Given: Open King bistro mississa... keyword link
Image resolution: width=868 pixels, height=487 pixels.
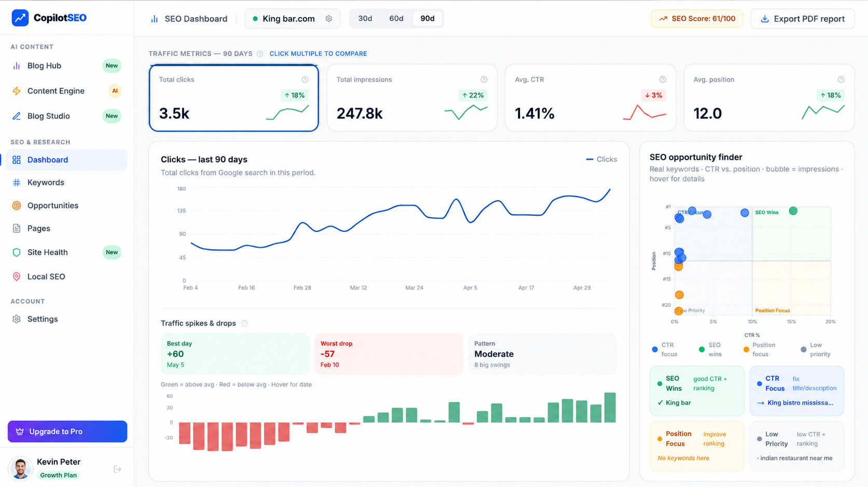Looking at the screenshot, I should 795,402.
